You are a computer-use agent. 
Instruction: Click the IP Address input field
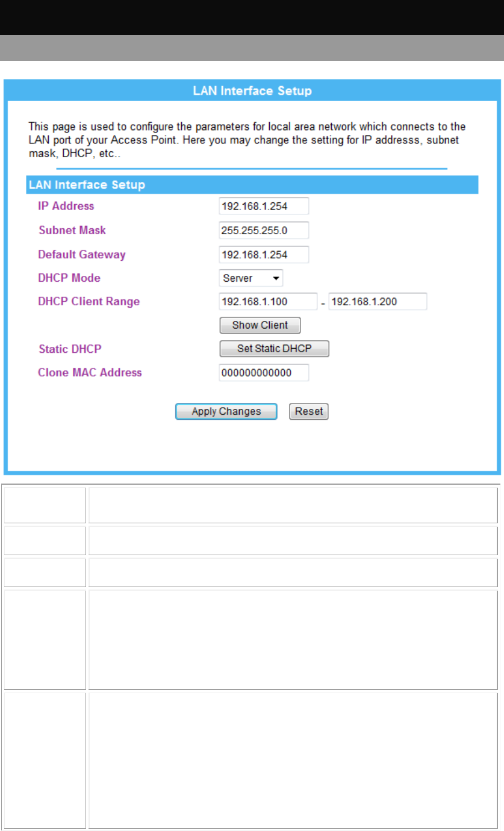pos(264,206)
